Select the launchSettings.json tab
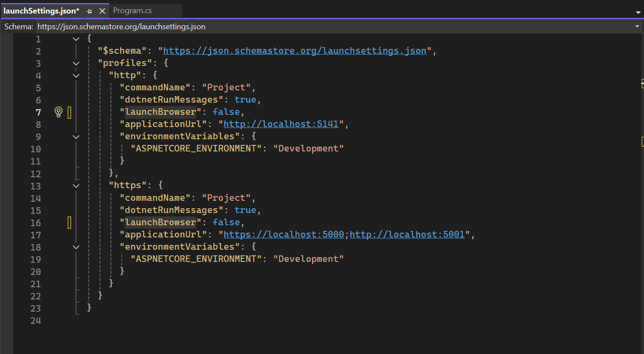644x354 pixels. coord(41,10)
